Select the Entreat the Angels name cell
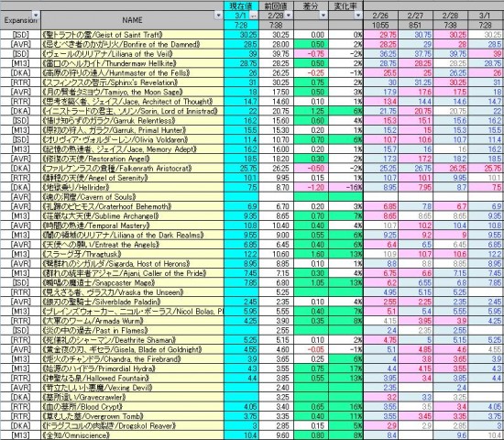The height and width of the screenshot is (440, 504). (x=132, y=245)
